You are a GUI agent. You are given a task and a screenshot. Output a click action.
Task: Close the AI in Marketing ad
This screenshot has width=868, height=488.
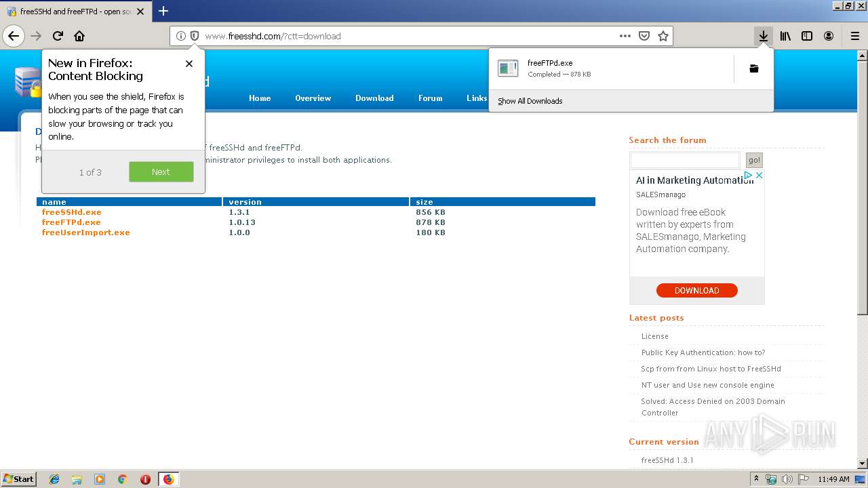[759, 175]
